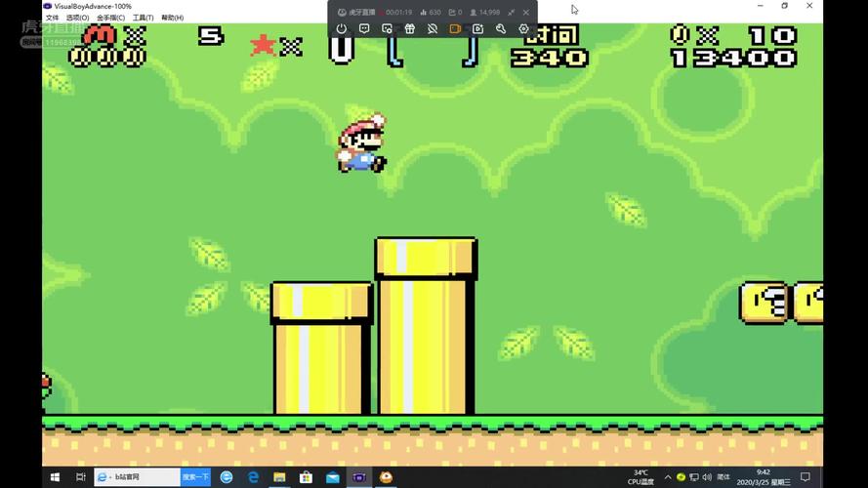Select the VisualBoyAdvance taskbar icon
Viewport: 868px width, 488px height.
(358, 477)
